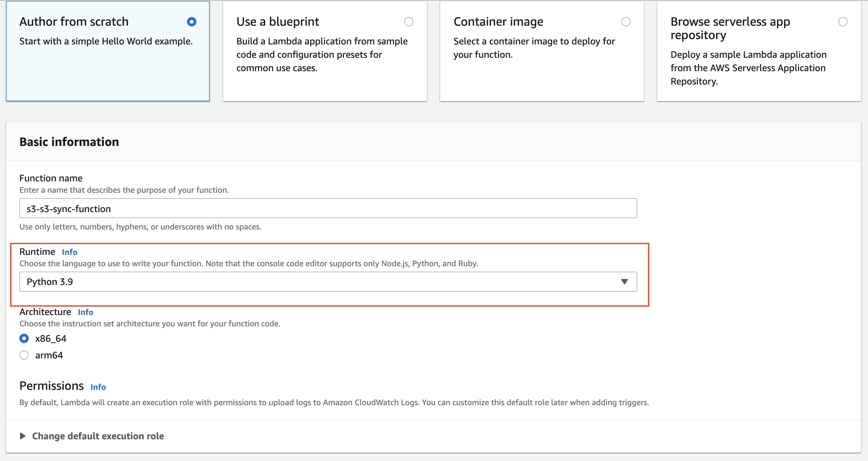The image size is (868, 461).
Task: Click the Container image card
Action: pos(541,50)
